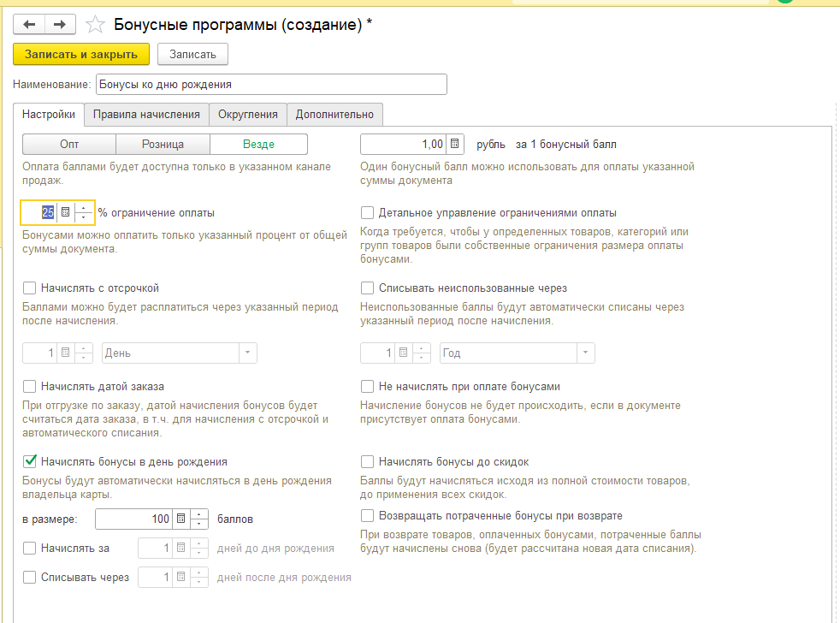Click the 'Наименование' name input field
Image resolution: width=840 pixels, height=623 pixels.
(x=271, y=84)
